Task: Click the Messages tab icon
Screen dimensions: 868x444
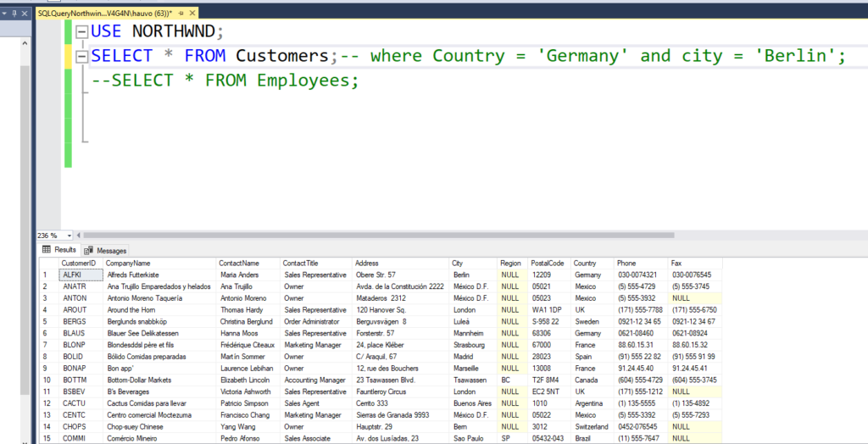Action: pyautogui.click(x=89, y=251)
